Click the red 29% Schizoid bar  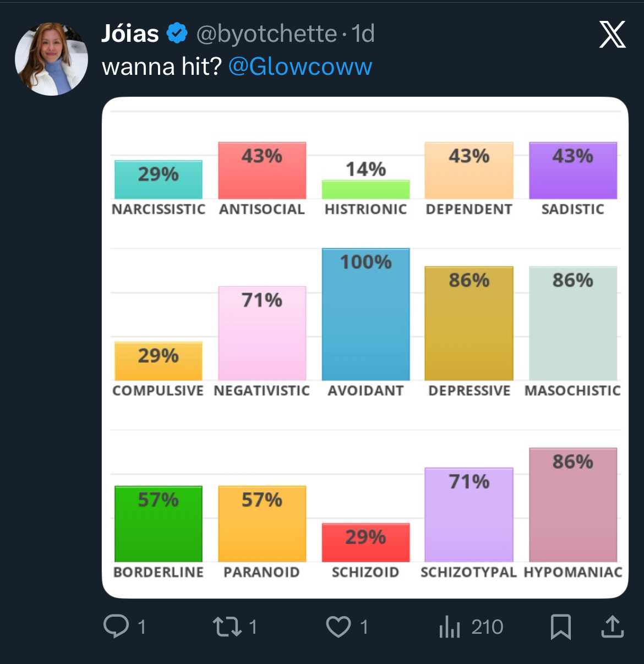(x=365, y=542)
